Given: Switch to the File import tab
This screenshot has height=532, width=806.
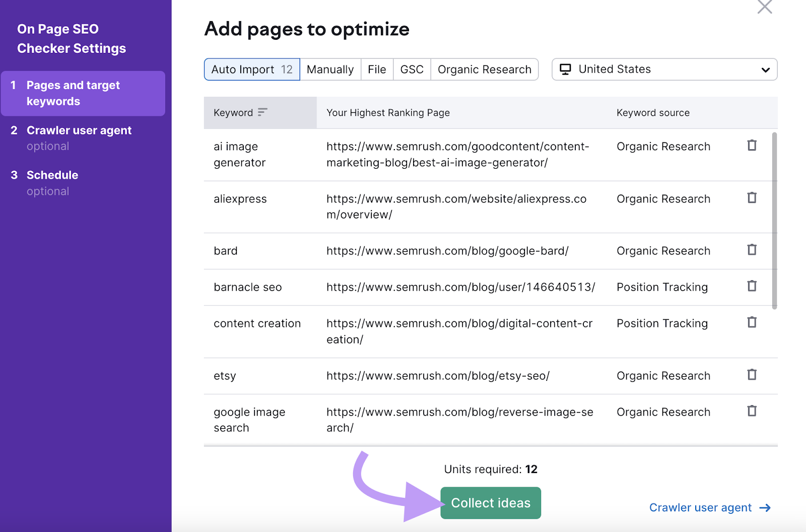Looking at the screenshot, I should coord(377,69).
